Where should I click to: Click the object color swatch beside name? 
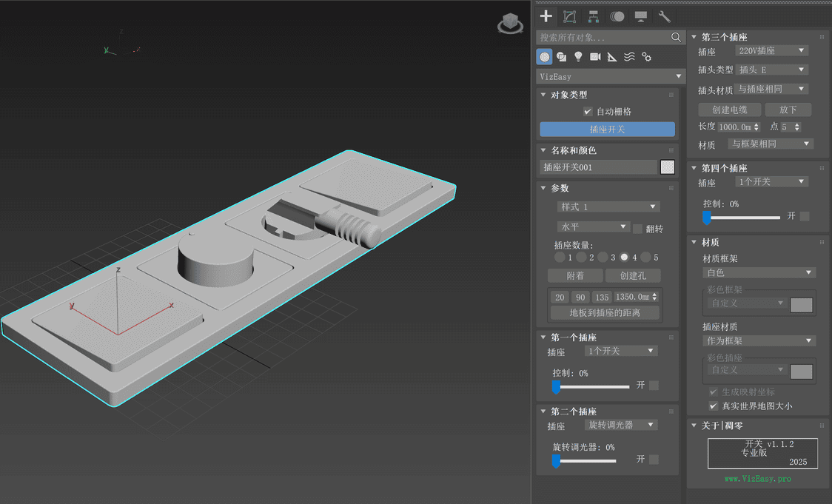pos(668,167)
